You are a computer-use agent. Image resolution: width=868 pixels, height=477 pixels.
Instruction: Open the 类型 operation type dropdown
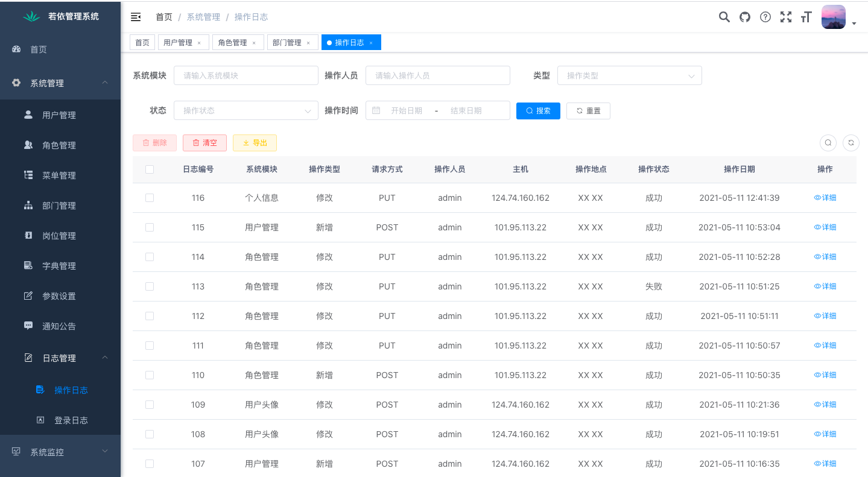(x=630, y=75)
